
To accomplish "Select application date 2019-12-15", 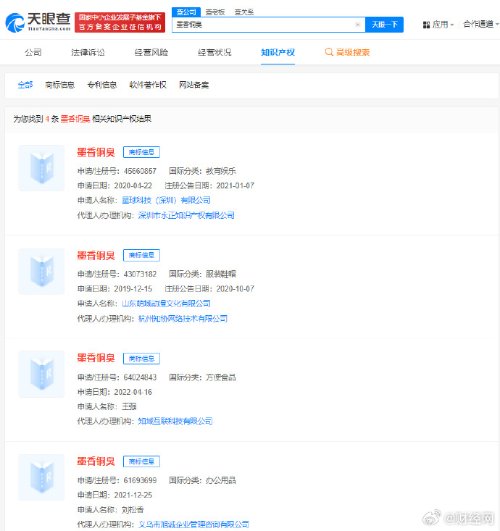I will (133, 289).
